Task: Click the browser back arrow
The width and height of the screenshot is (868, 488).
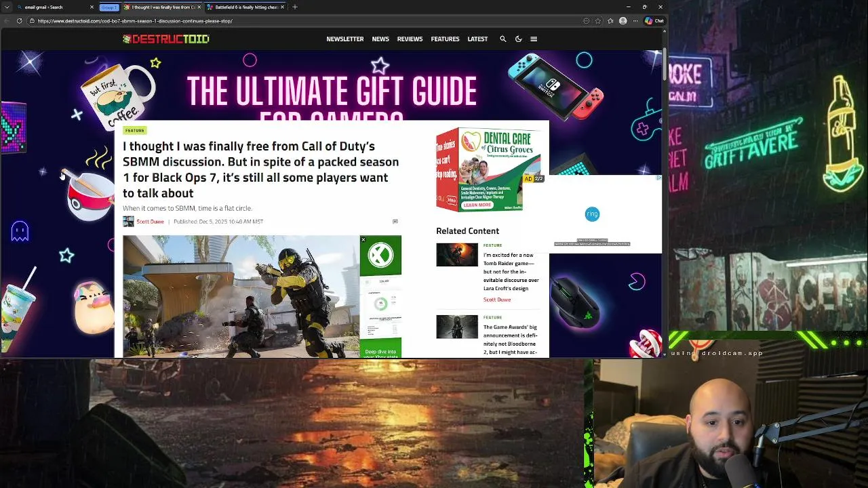Action: 6,21
